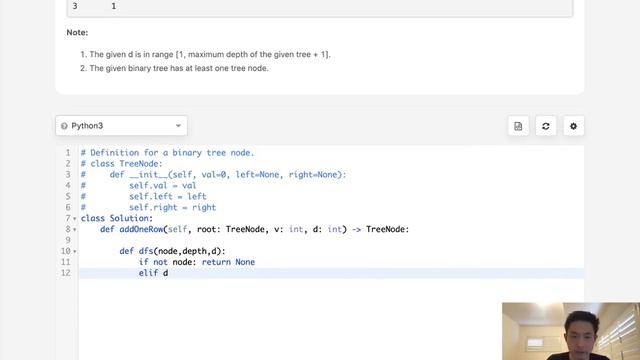640x360 pixels.
Task: Click line number 12 in the gutter
Action: pos(66,273)
